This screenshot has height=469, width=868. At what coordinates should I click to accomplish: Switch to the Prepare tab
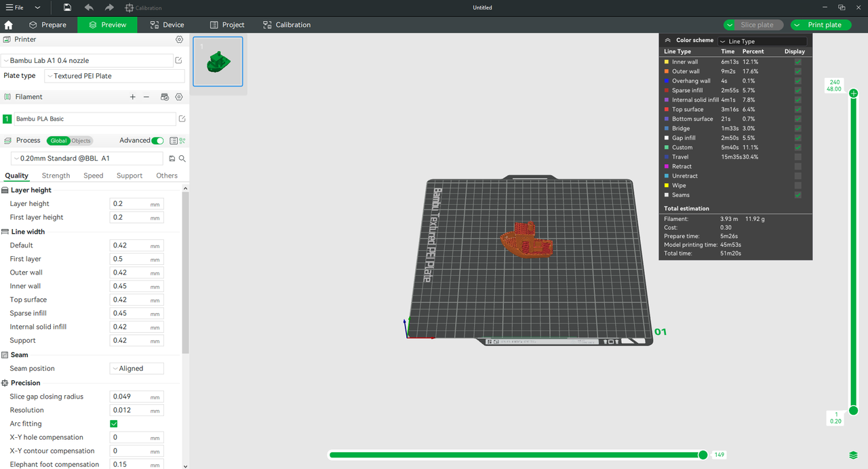pos(47,25)
